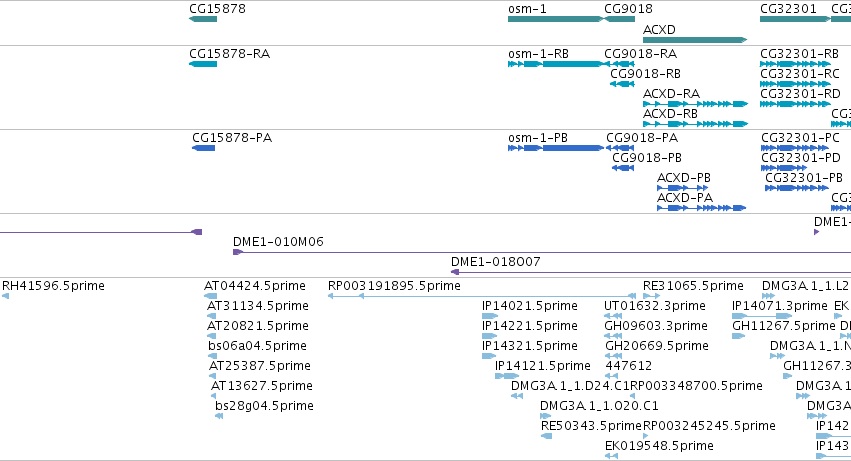Click the osm-1-RB transcript glyph
Viewport: 851px width, 461px height.
click(x=555, y=64)
